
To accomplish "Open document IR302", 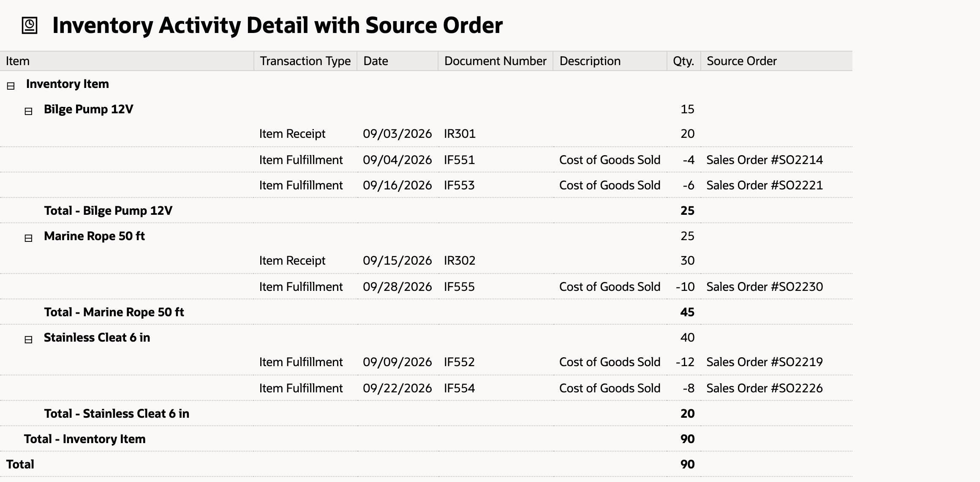I will tap(460, 260).
